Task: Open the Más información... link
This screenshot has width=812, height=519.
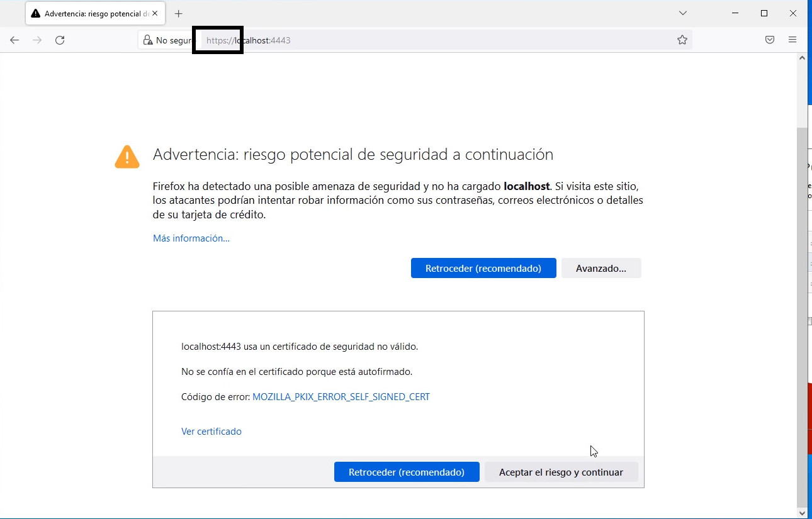Action: (191, 238)
